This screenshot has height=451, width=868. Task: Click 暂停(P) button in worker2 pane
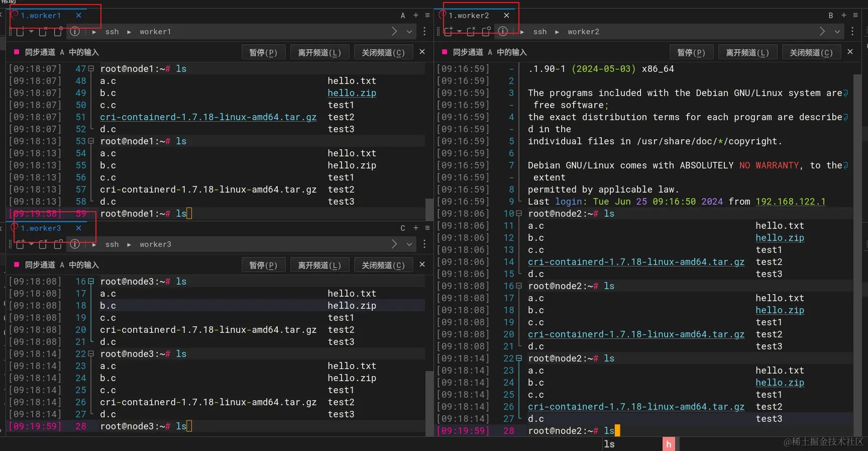click(691, 52)
